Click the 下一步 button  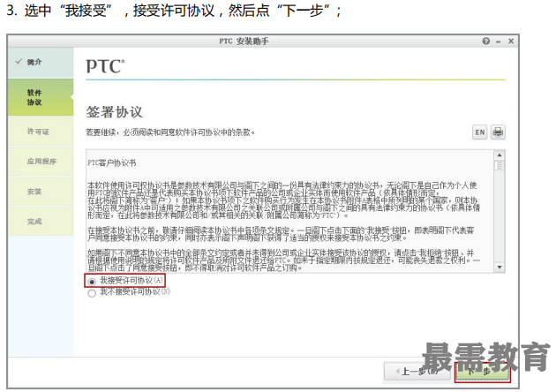(483, 372)
